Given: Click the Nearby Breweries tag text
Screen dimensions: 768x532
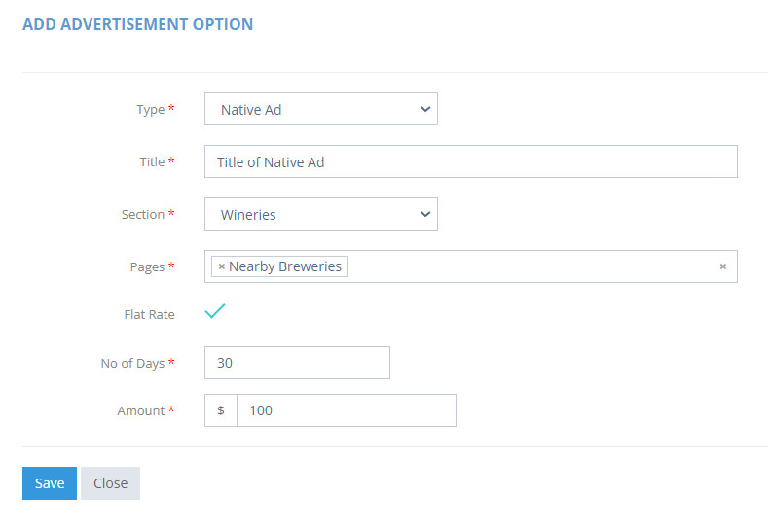Looking at the screenshot, I should pos(285,266).
